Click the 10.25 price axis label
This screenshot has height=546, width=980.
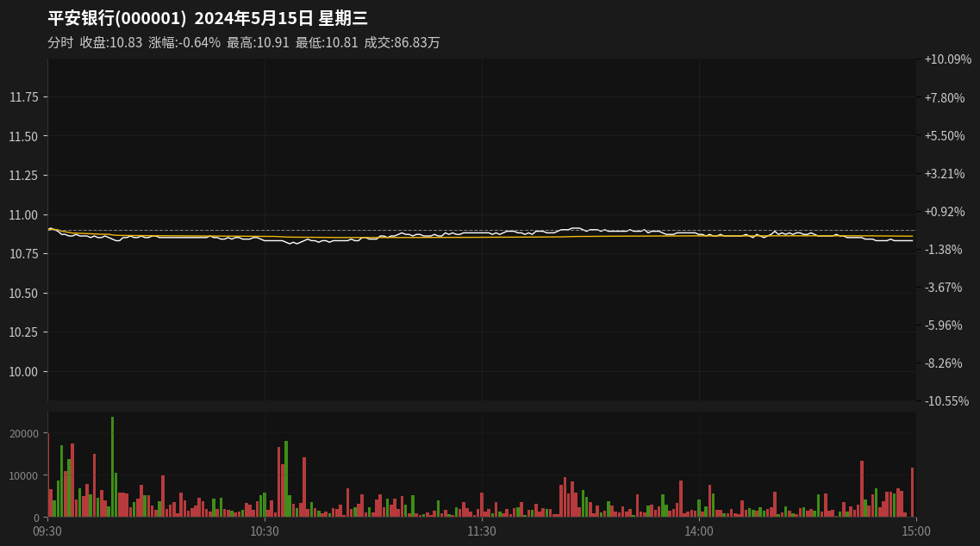tap(24, 332)
